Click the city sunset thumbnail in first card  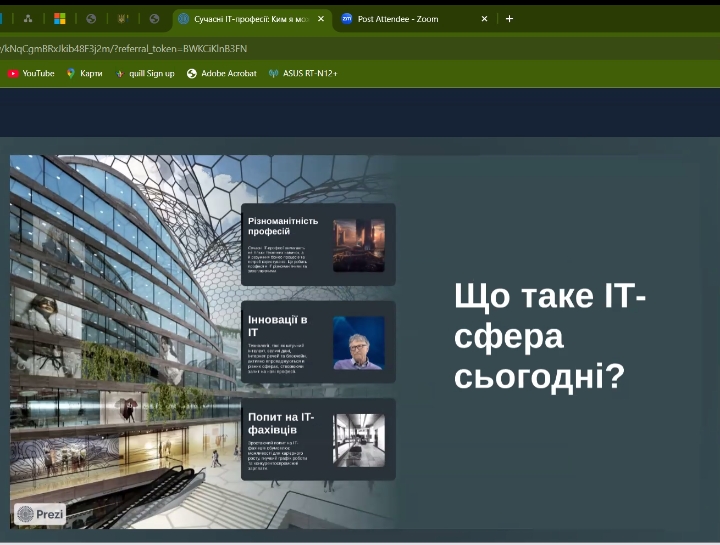click(x=358, y=246)
